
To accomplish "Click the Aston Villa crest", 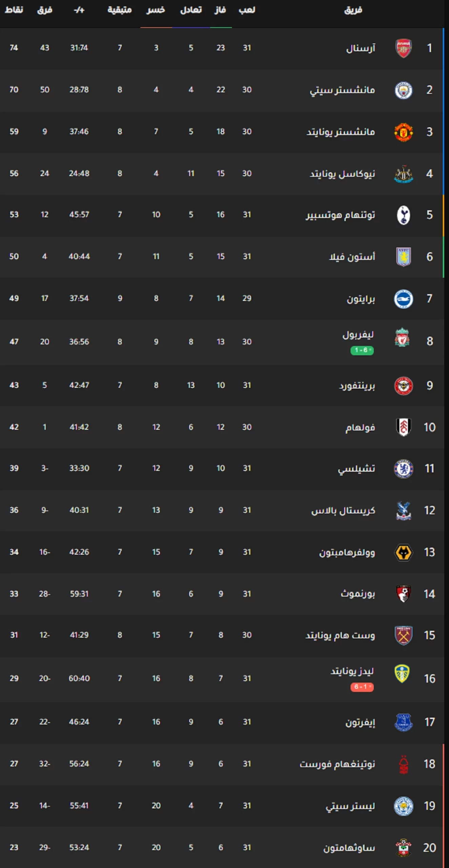I will click(403, 257).
